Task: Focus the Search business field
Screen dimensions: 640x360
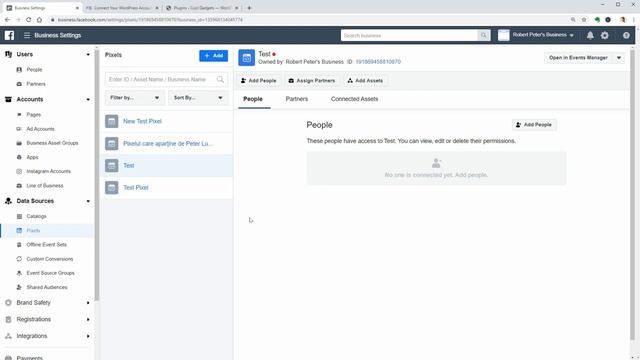Action: [409, 36]
